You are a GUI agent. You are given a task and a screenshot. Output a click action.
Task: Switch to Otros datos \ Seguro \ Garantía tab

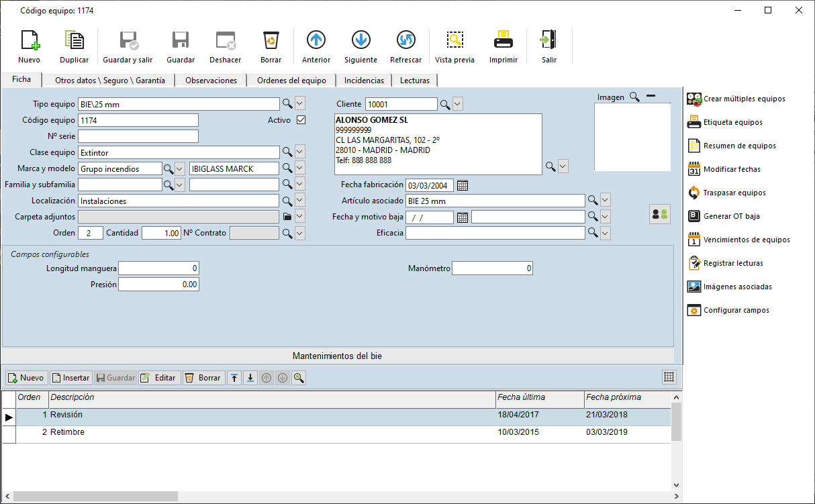110,81
